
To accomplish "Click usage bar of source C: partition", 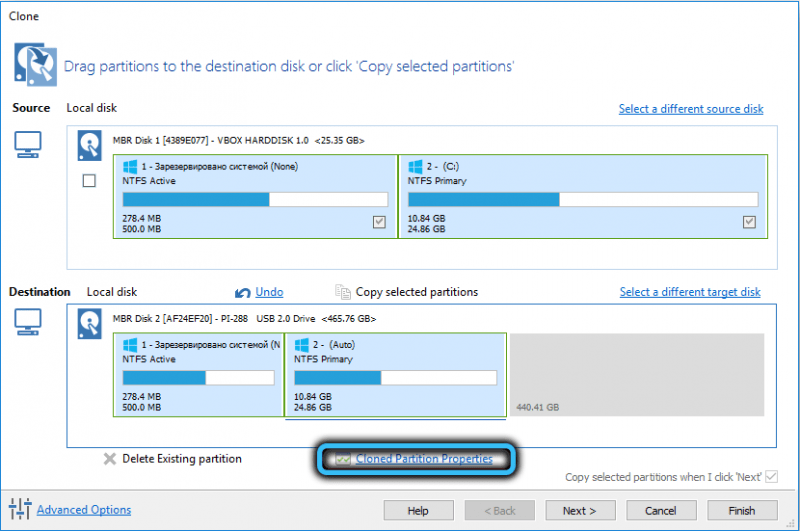I will pos(583,199).
